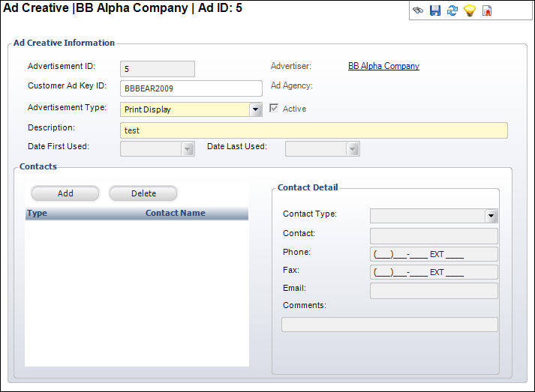Refresh the ad creative using the blue arrows icon
Image resolution: width=535 pixels, height=392 pixels.
click(452, 11)
